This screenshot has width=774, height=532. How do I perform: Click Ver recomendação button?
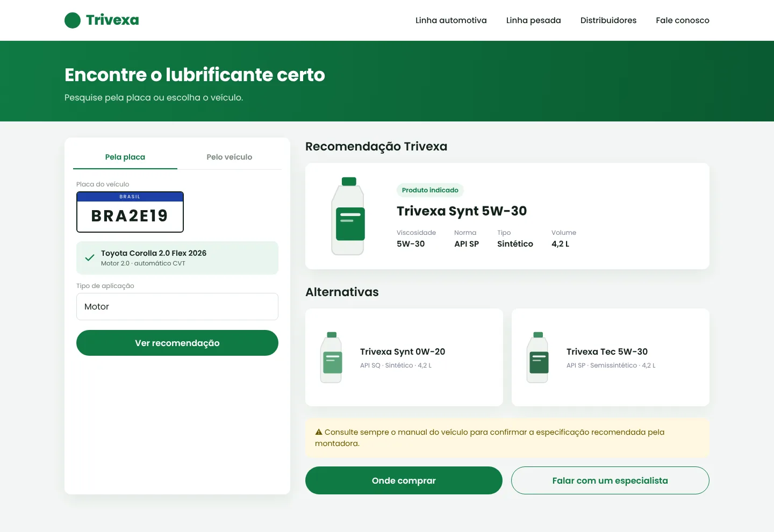pos(177,343)
